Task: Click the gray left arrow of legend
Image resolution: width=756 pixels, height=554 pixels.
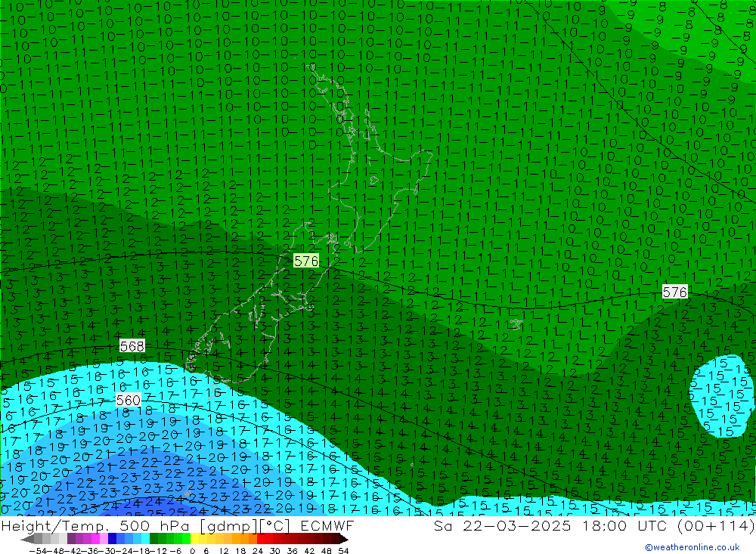Action: click(x=27, y=539)
